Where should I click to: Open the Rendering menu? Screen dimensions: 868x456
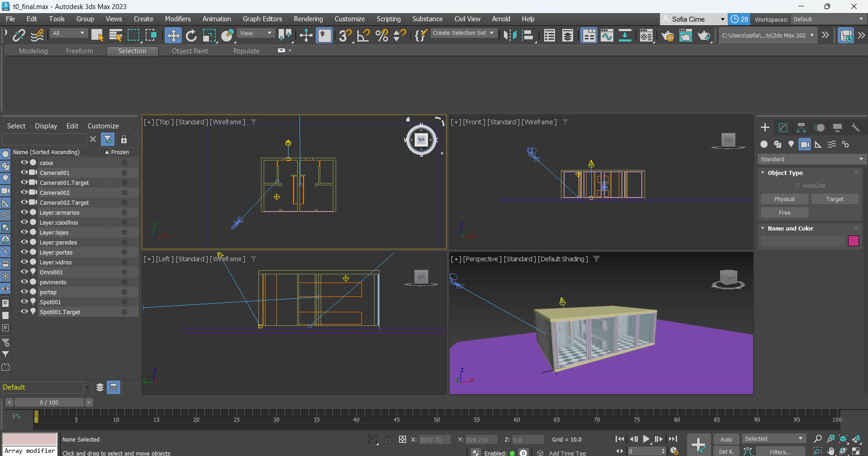pyautogui.click(x=308, y=19)
